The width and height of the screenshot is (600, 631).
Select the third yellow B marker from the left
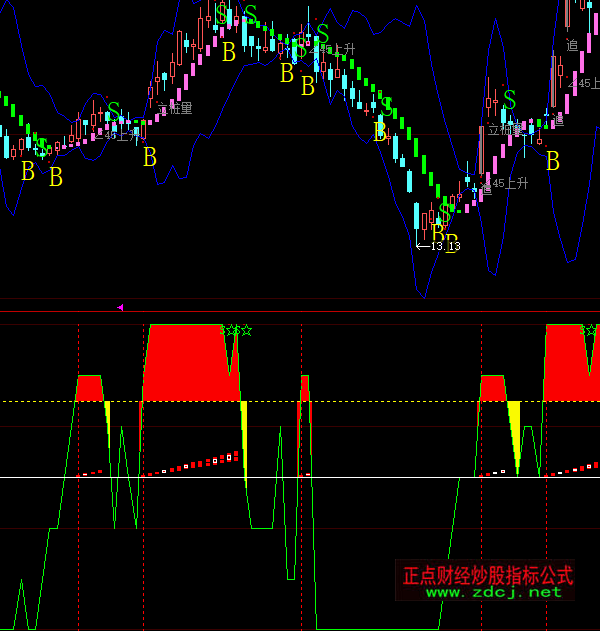[x=150, y=157]
